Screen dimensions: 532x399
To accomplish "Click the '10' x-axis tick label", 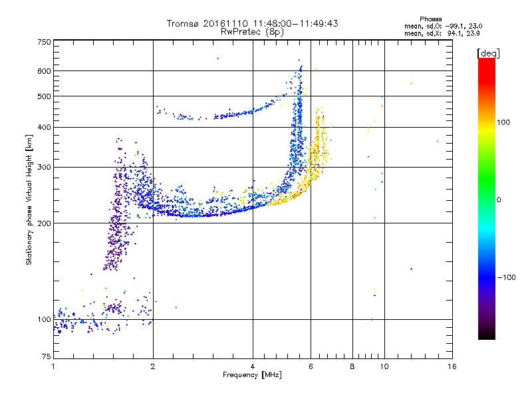I will point(384,366).
